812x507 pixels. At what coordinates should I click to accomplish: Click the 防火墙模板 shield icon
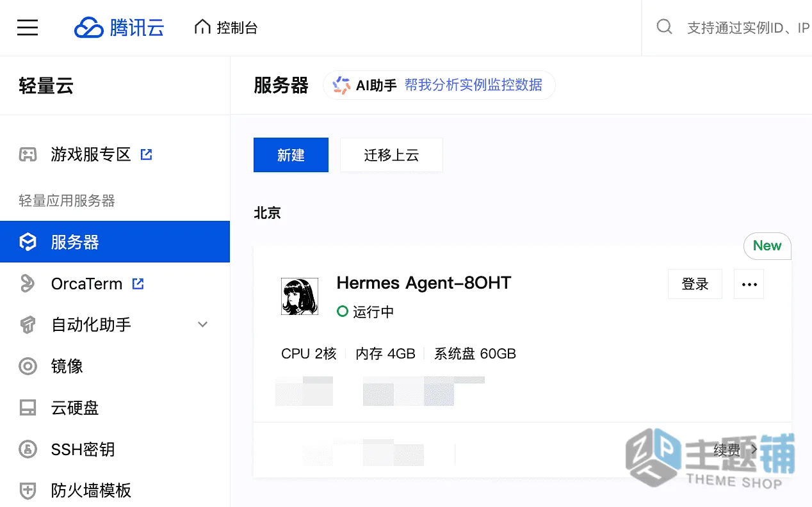click(x=28, y=491)
